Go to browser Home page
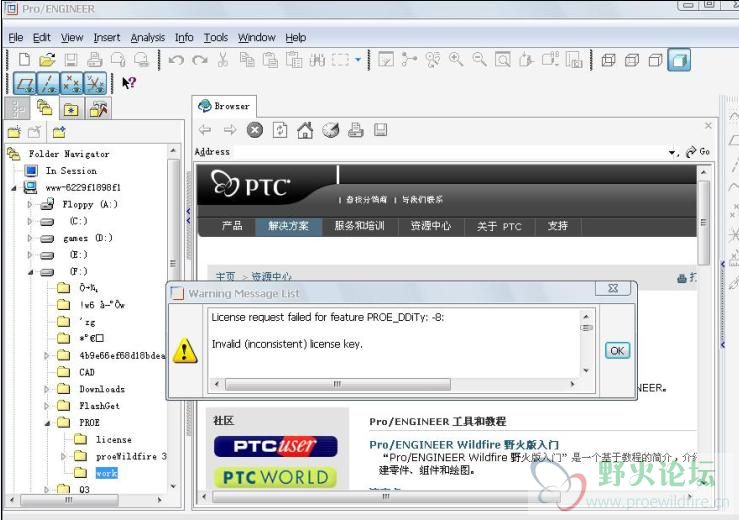 tap(305, 130)
